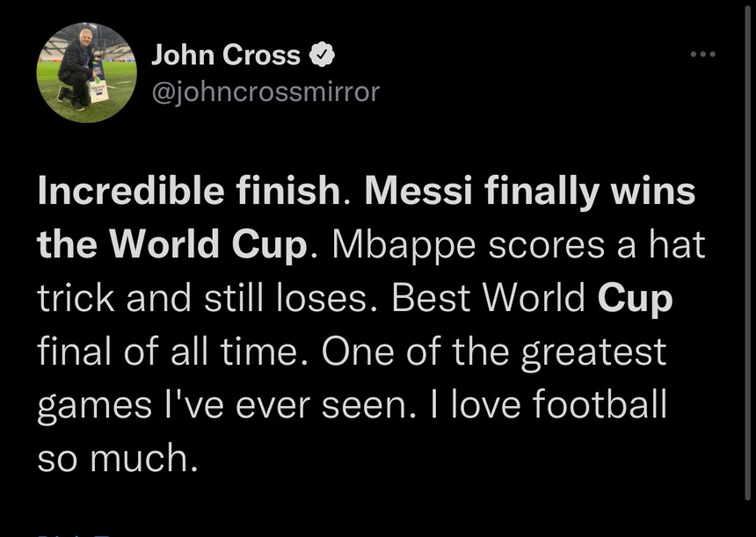
Task: Click the verified checkmark badge
Action: click(x=322, y=56)
